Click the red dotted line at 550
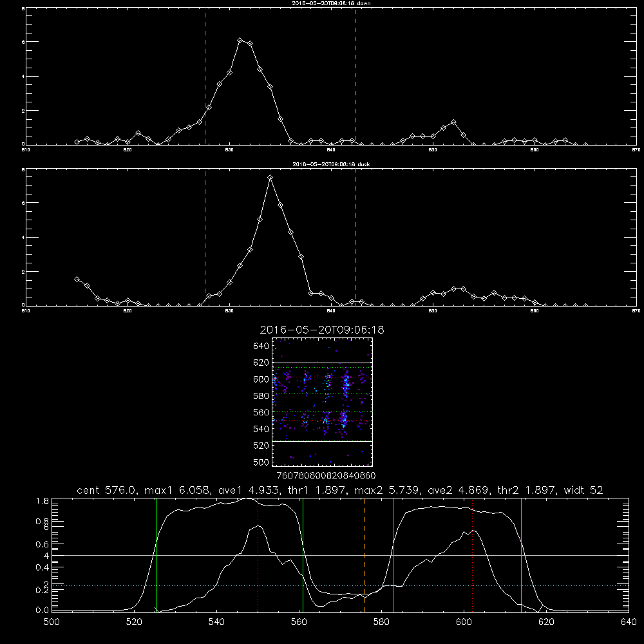644x644 pixels. coord(258,555)
